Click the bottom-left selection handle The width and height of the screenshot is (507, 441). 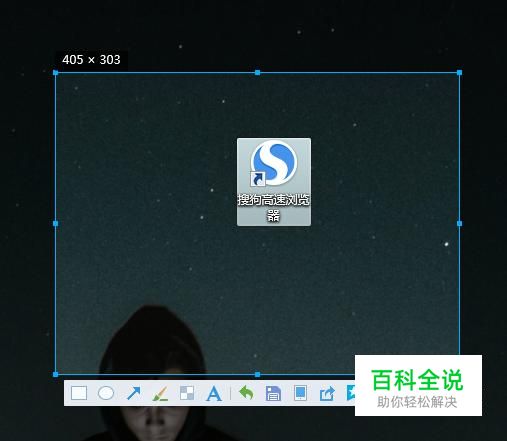[56, 374]
